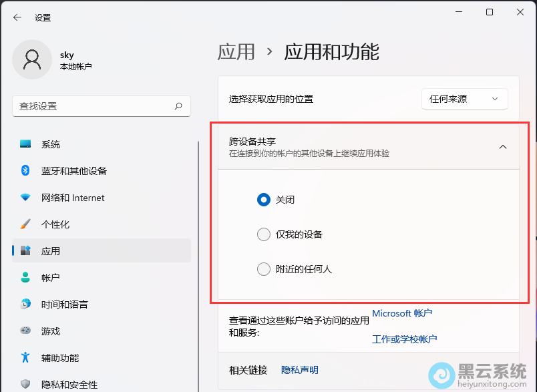Viewport: 537px width, 392px height.
Task: Collapse the 跨设备共享 section
Action: pyautogui.click(x=503, y=146)
